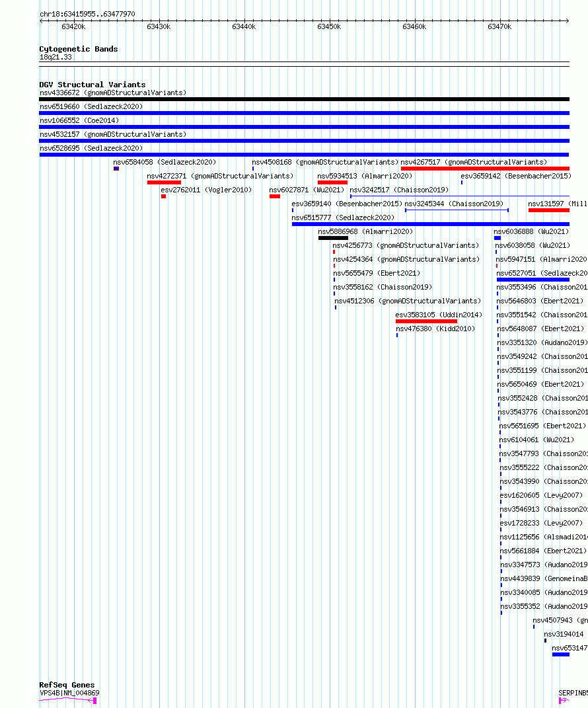Click the nsv3543776 Chaisson label
This screenshot has height=708, width=588.
point(543,413)
